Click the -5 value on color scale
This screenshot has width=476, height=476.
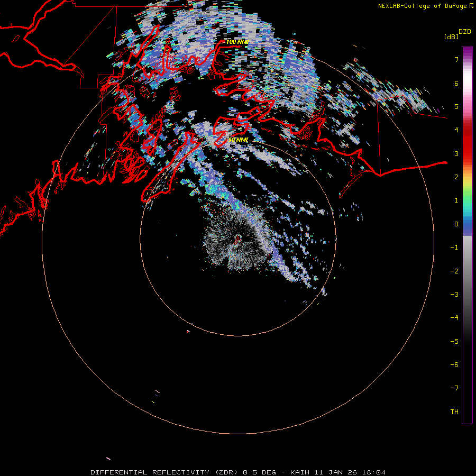[x=454, y=342]
